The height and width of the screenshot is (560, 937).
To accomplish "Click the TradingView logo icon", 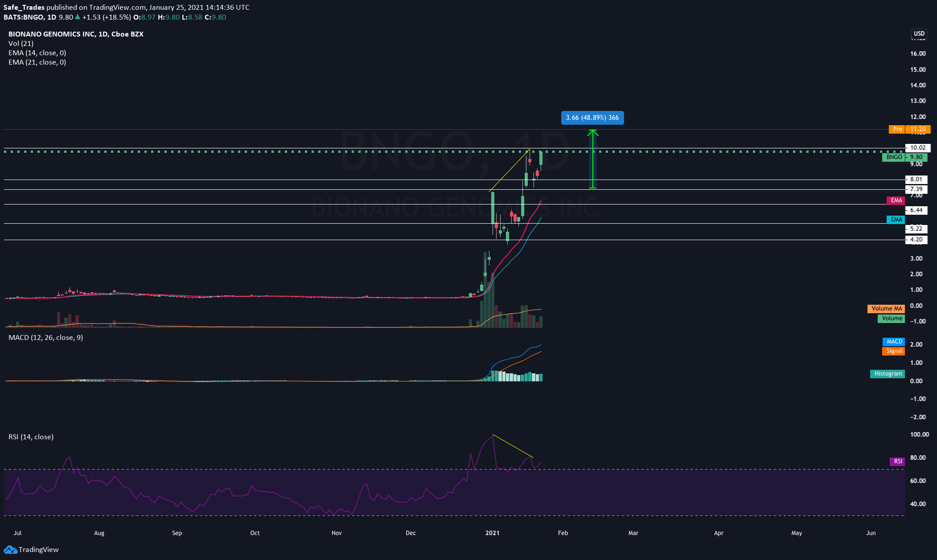I will (x=10, y=549).
